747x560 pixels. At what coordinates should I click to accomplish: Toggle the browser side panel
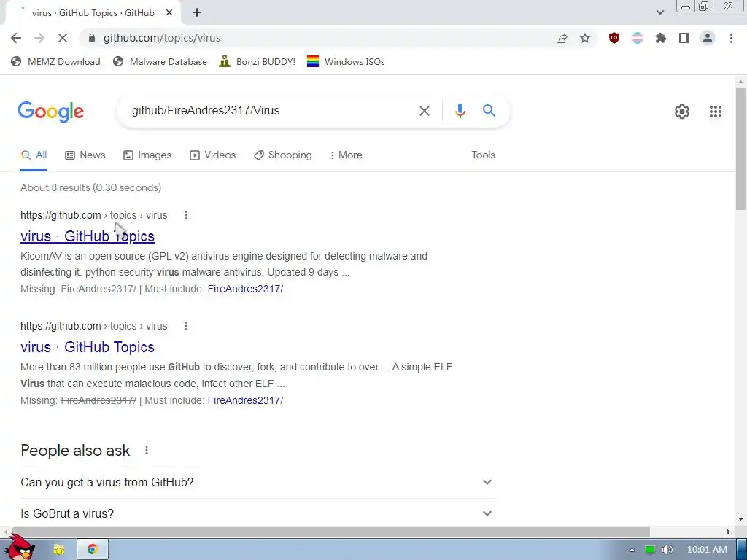(x=684, y=38)
